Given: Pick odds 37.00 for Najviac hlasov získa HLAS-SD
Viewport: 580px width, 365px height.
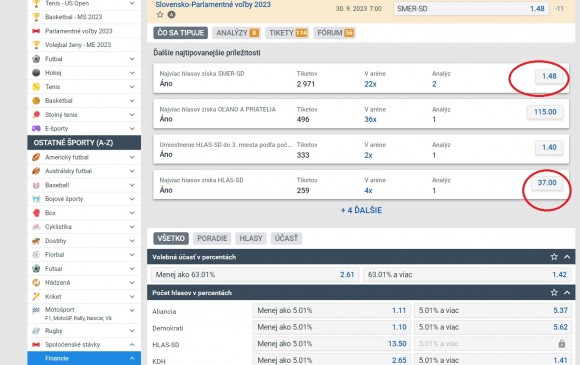Looking at the screenshot, I should 547,183.
